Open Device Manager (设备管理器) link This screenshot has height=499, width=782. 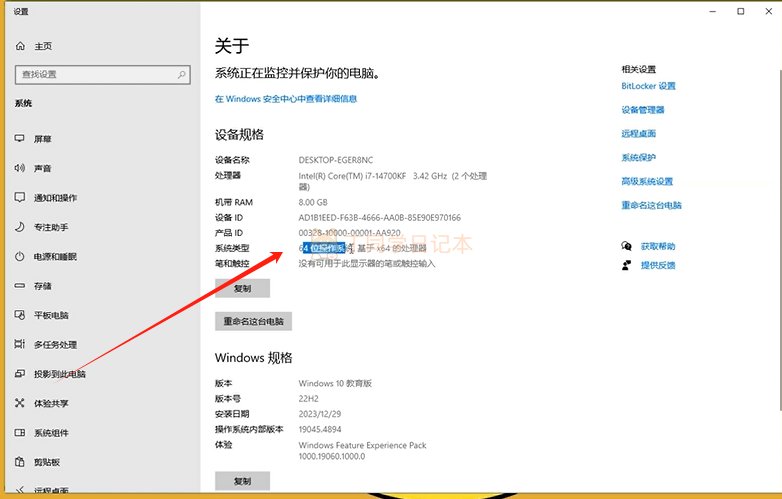(642, 110)
